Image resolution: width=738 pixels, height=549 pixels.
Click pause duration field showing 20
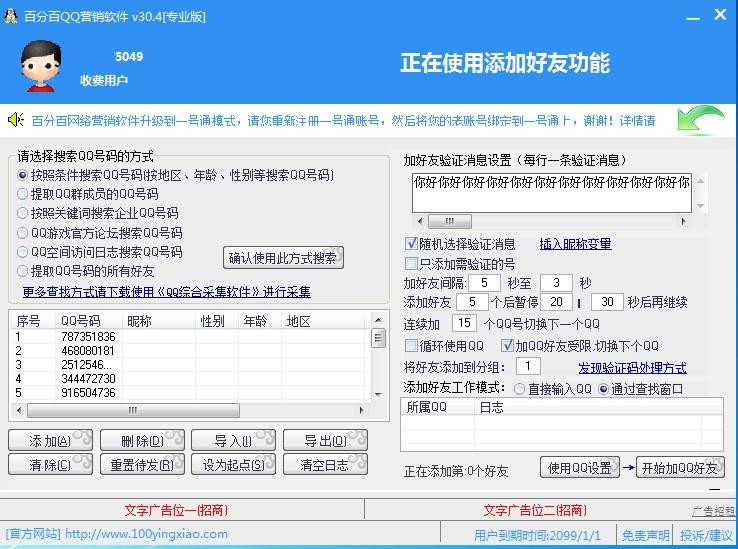click(556, 302)
